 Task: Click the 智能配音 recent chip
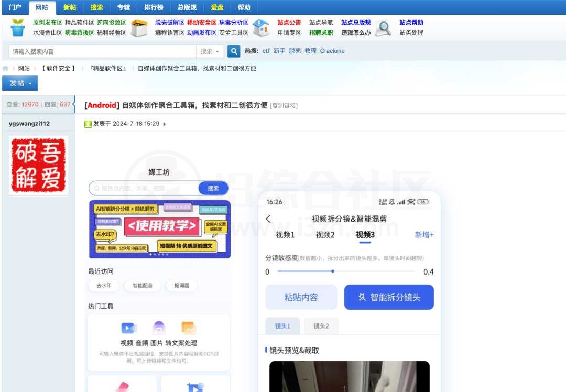[143, 286]
